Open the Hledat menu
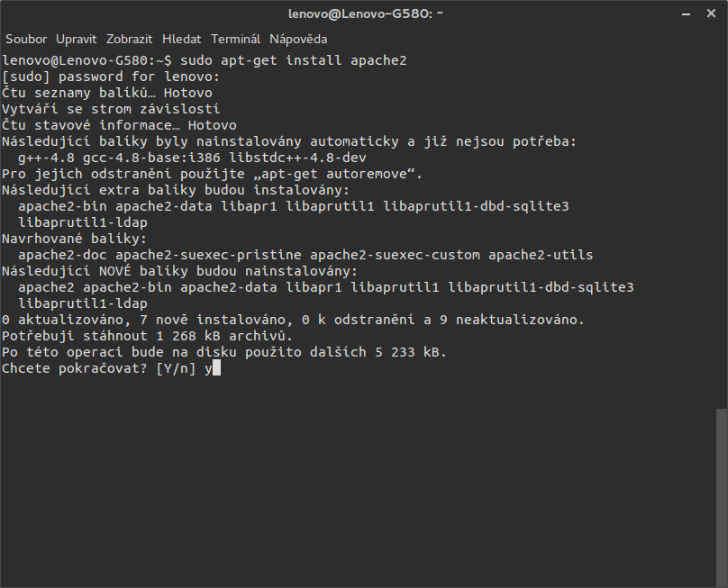This screenshot has height=588, width=728. (x=182, y=39)
